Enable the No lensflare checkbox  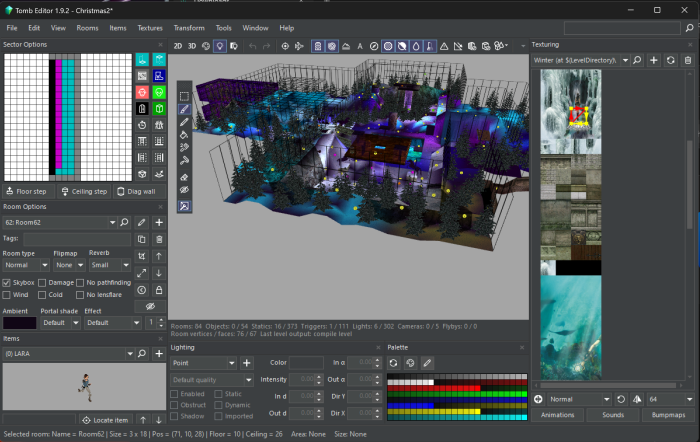coord(80,295)
